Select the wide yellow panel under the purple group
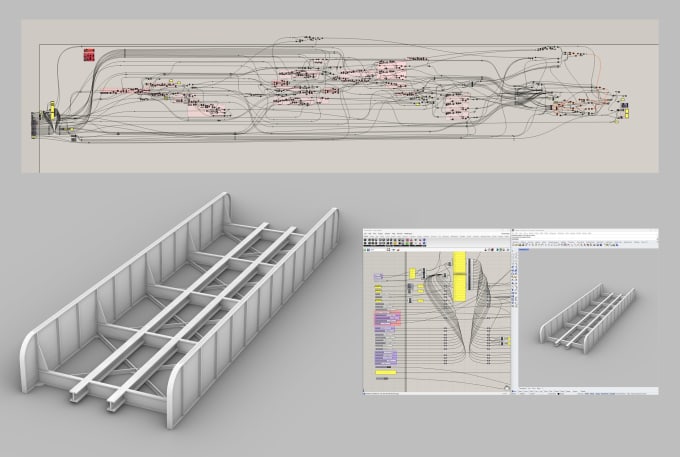This screenshot has width=680, height=457. (386, 372)
